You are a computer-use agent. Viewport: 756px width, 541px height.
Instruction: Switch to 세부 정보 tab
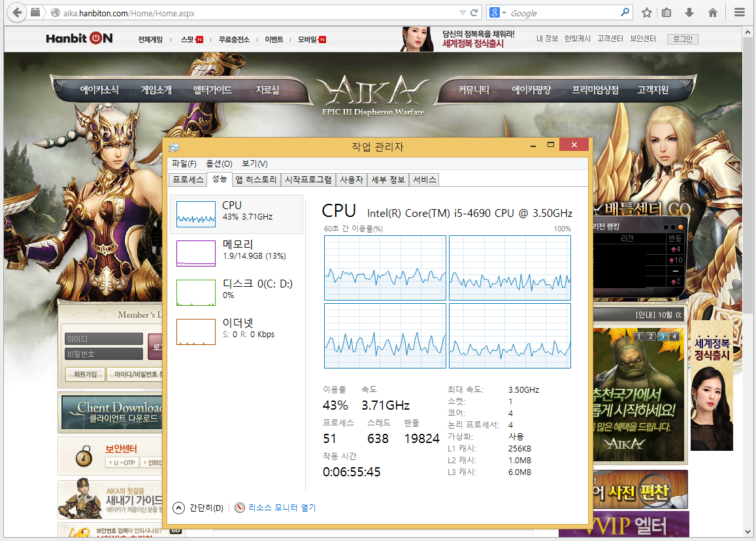[388, 180]
